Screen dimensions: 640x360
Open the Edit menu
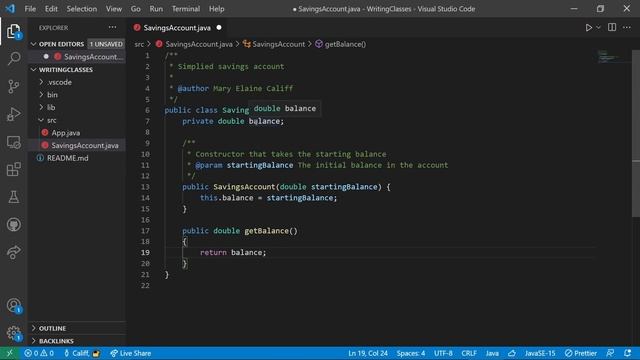pos(51,9)
